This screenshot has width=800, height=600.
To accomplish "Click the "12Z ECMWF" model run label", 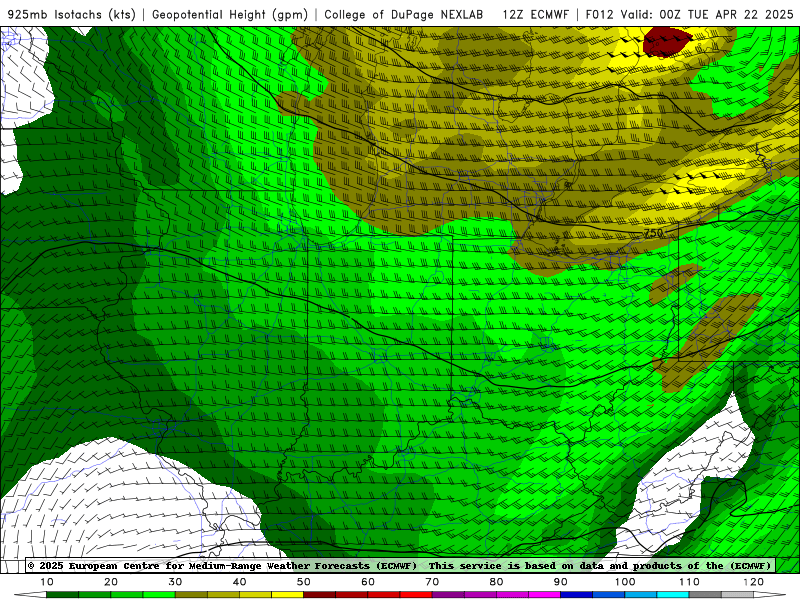I will coord(535,14).
